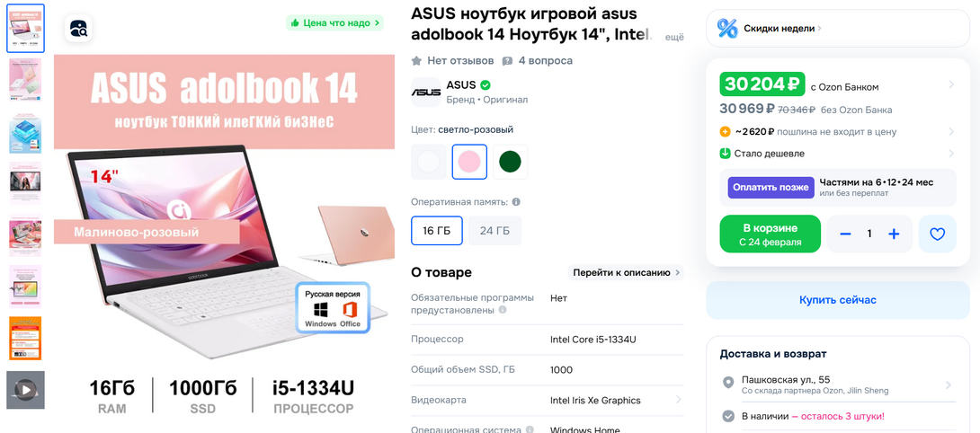Expand the пошлина details chevron
This screenshot has height=433, width=980.
click(x=951, y=132)
